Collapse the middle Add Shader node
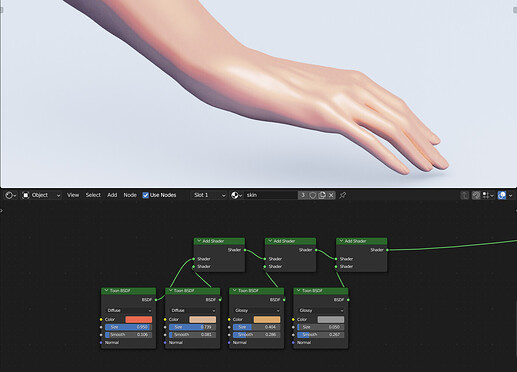Screen dimensions: 517x372 click(270, 241)
